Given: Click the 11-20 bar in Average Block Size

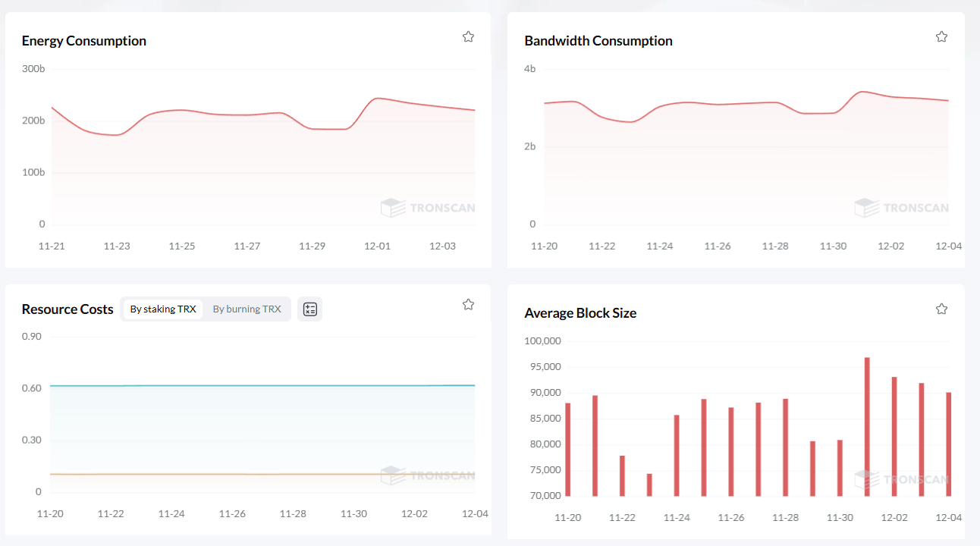Looking at the screenshot, I should pos(568,450).
